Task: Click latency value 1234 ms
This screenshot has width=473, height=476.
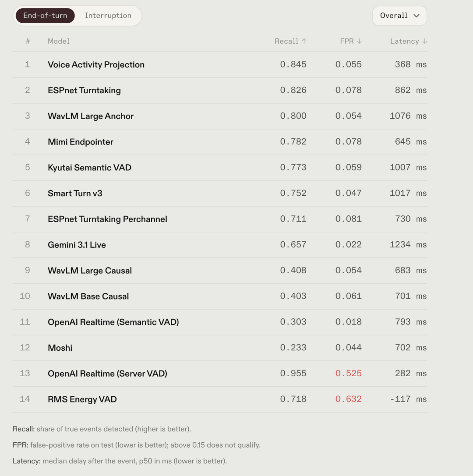Action: pyautogui.click(x=408, y=245)
